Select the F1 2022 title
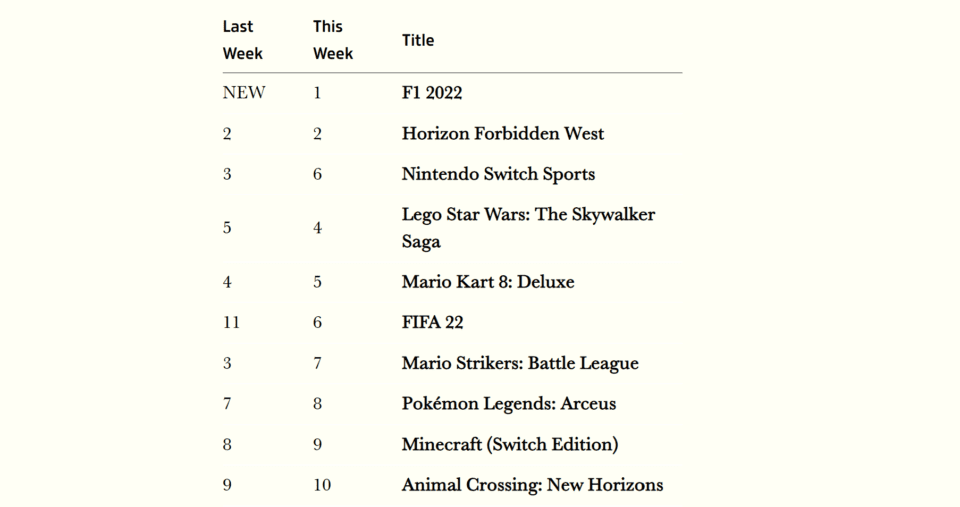960x507 pixels. (432, 93)
